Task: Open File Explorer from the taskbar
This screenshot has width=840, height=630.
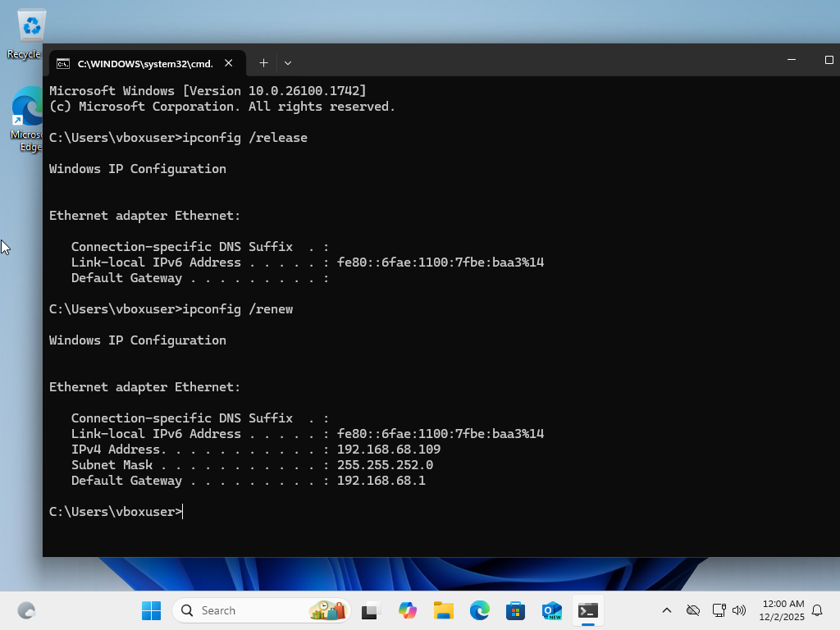Action: coord(443,610)
